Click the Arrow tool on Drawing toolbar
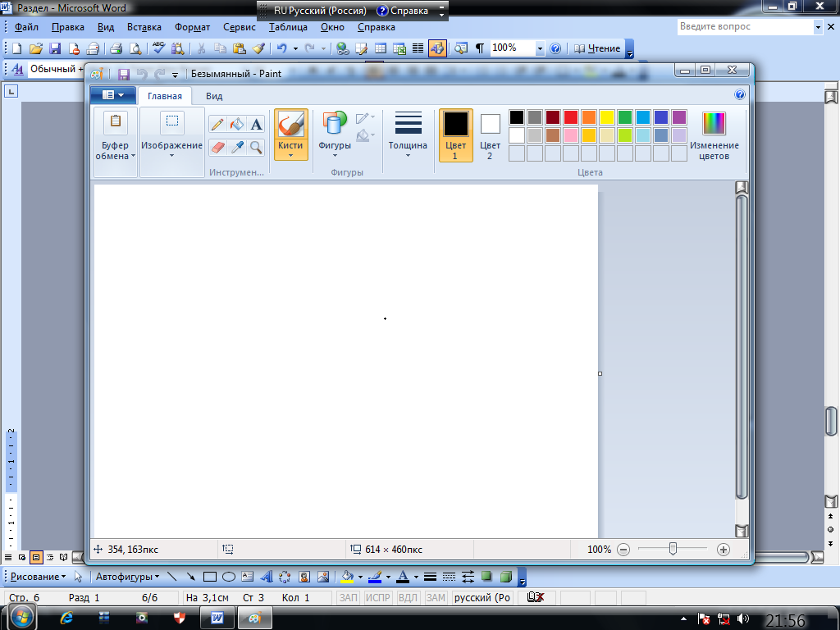The image size is (840, 630). pos(190,577)
